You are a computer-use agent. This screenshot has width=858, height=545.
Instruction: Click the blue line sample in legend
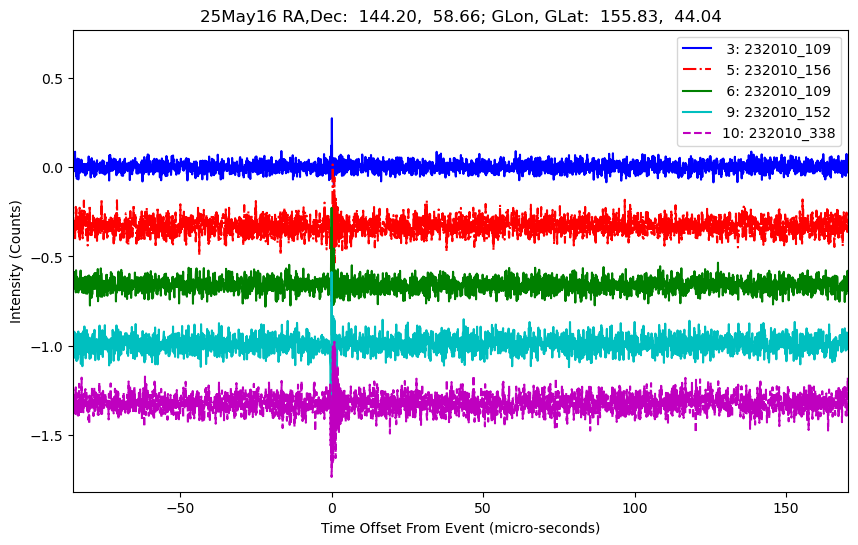click(x=697, y=49)
